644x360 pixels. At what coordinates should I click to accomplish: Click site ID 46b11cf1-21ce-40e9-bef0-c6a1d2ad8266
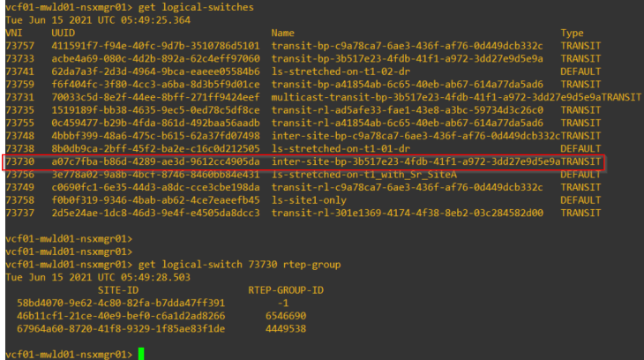[x=121, y=316]
